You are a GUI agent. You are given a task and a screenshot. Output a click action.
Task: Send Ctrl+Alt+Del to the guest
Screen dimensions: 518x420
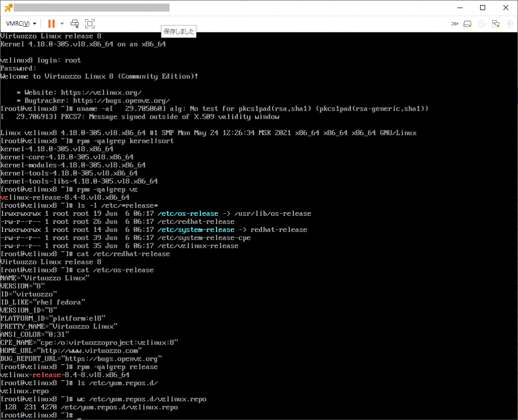pyautogui.click(x=75, y=23)
